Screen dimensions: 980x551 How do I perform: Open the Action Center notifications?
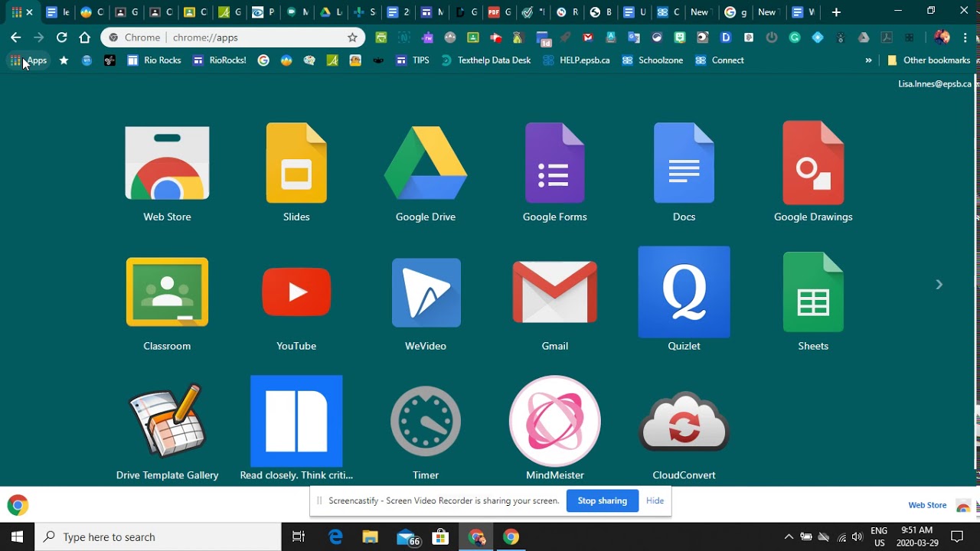tap(957, 537)
